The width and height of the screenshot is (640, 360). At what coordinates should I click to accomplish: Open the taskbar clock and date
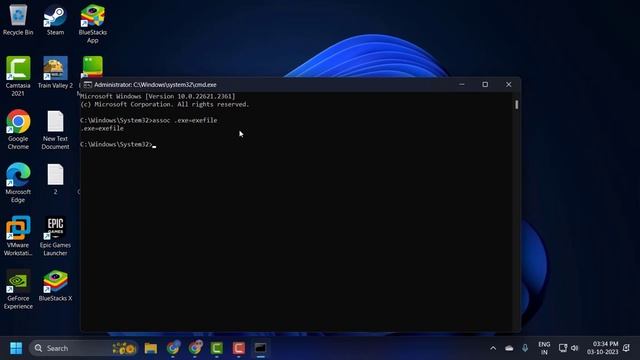coord(603,348)
